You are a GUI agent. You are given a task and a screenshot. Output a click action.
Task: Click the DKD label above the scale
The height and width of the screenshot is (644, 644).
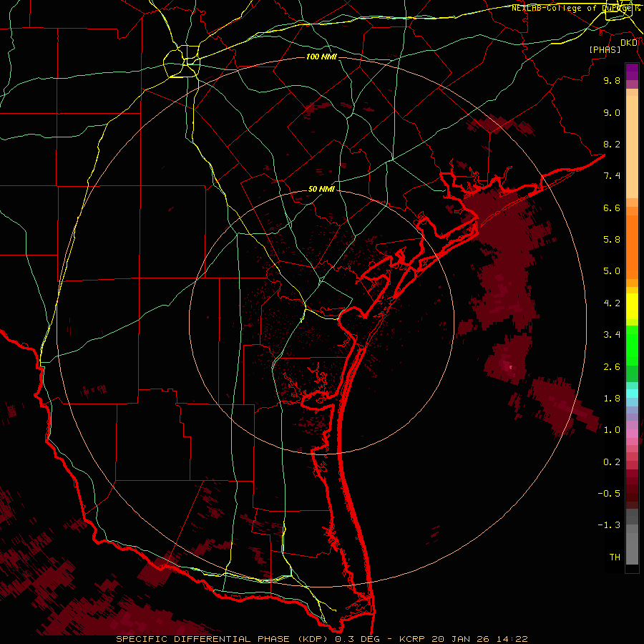629,43
